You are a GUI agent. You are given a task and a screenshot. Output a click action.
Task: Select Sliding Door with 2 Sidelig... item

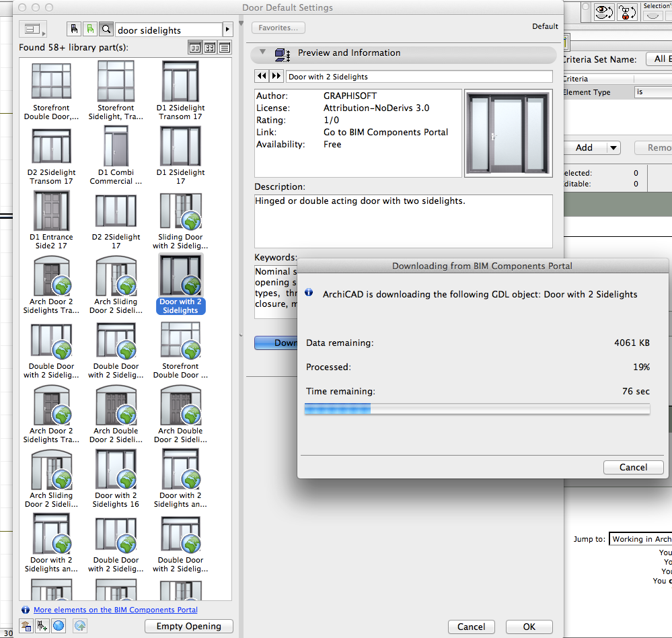click(180, 221)
